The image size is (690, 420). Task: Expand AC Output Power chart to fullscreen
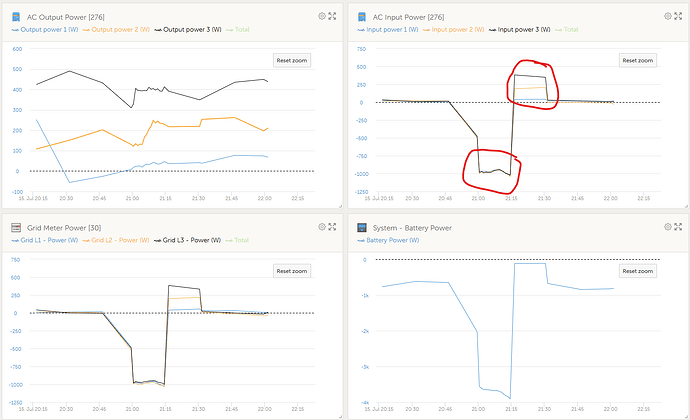(335, 16)
